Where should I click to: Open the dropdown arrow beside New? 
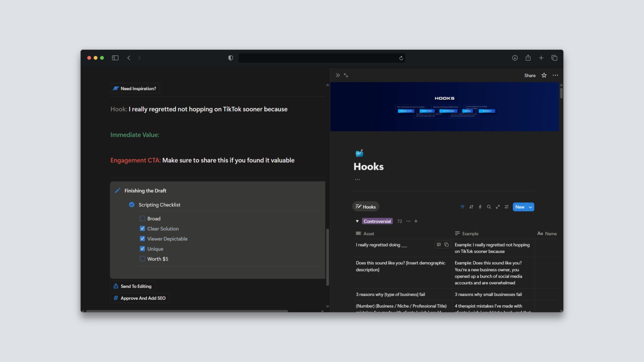(x=531, y=207)
